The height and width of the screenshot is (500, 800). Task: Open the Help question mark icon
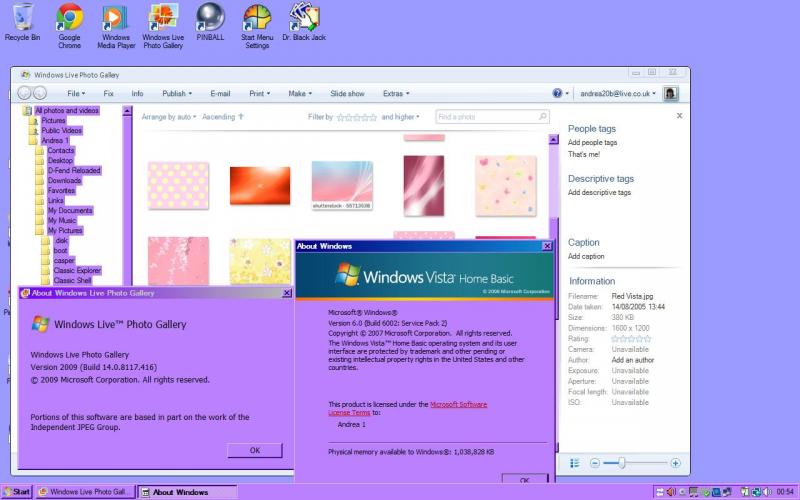[557, 93]
